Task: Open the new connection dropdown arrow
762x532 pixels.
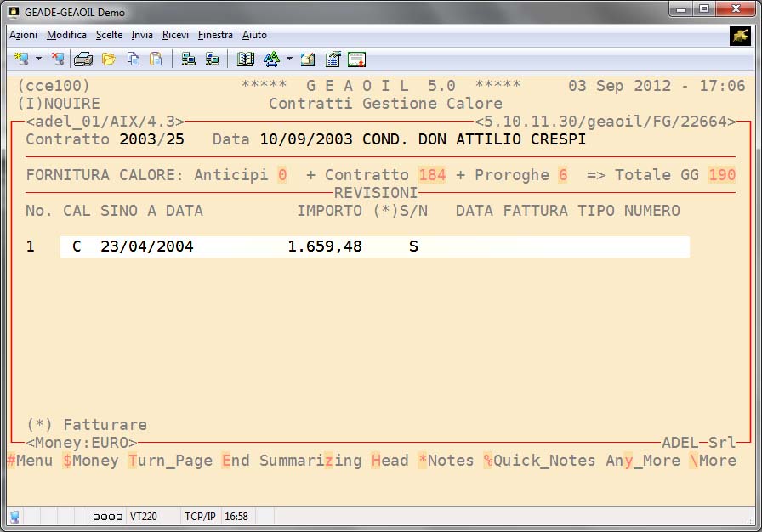Action: 38,59
